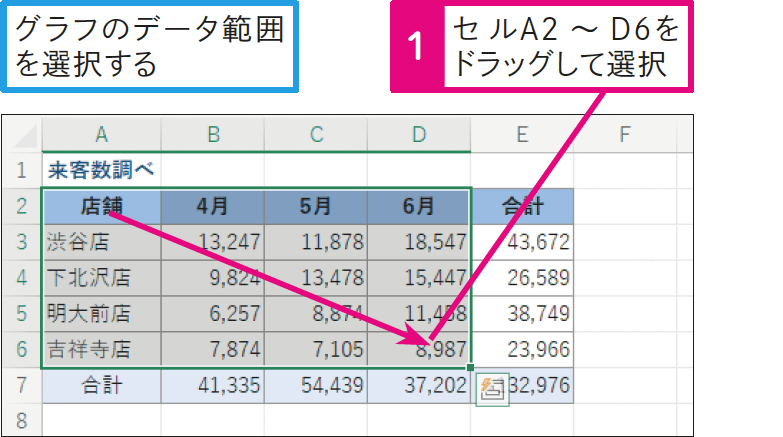Click the cell with value 6,257
The width and height of the screenshot is (783, 437).
(213, 314)
